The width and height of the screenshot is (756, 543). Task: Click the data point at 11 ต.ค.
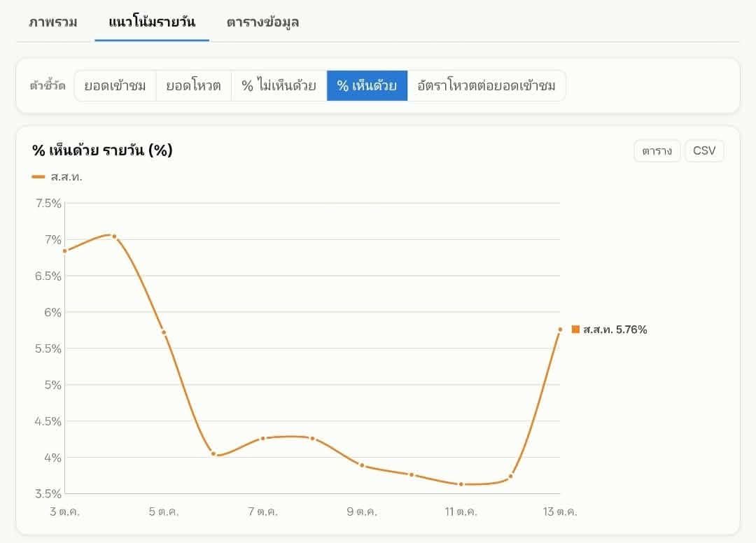coord(461,484)
